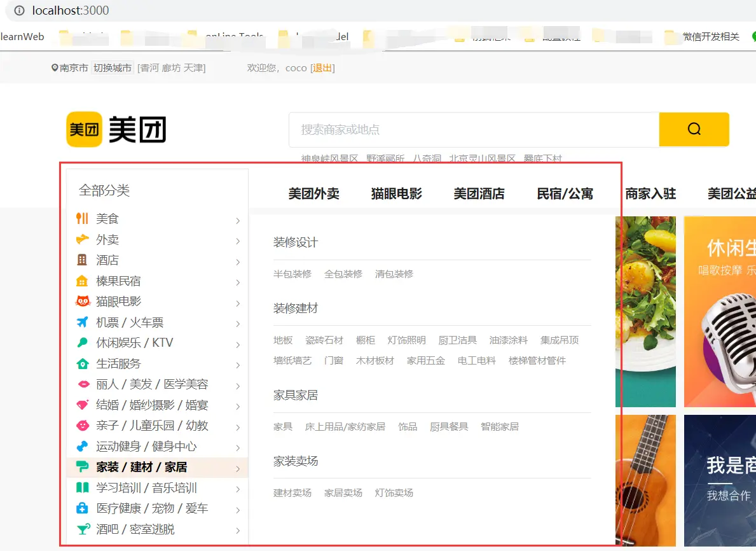Open the learnWeb bookmark
The width and height of the screenshot is (756, 551).
pos(22,37)
